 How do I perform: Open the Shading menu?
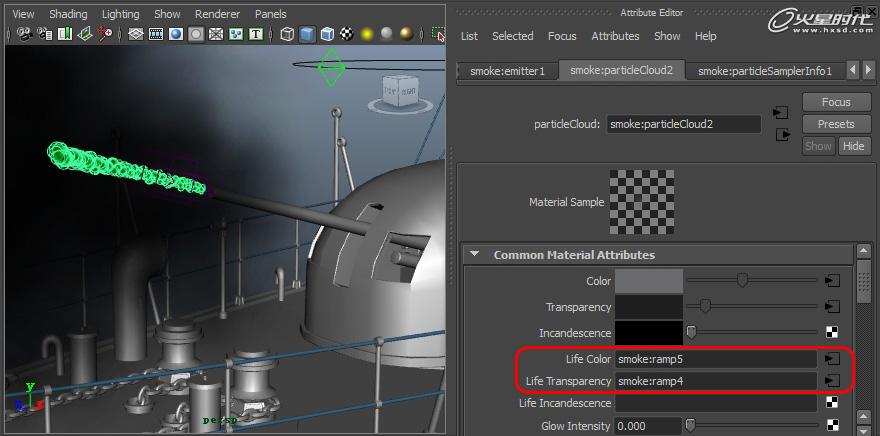pyautogui.click(x=68, y=14)
